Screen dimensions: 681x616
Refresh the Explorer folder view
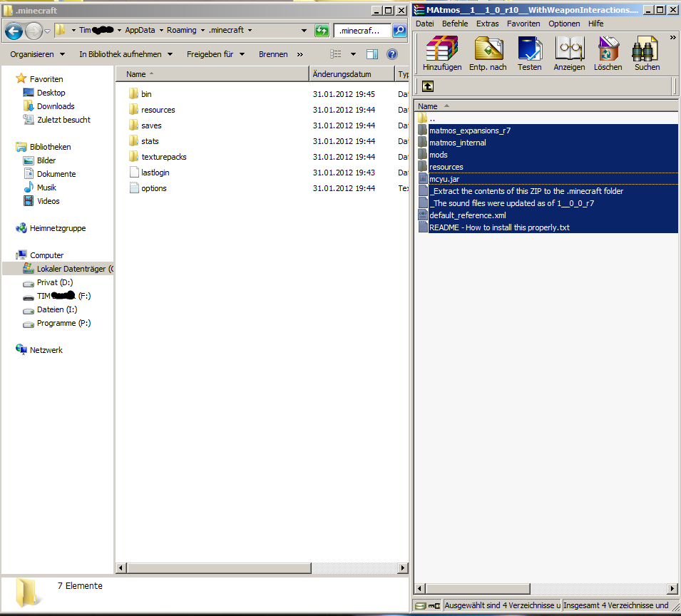coord(322,31)
